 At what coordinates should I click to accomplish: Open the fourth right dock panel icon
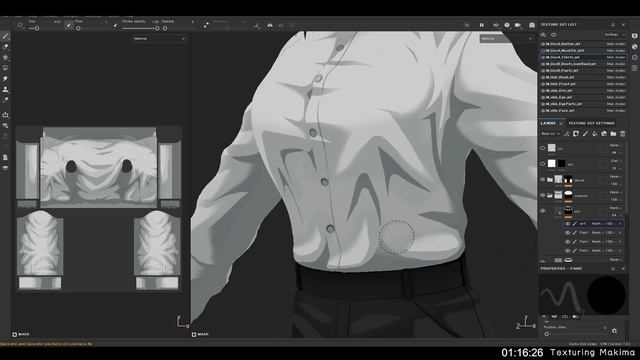(x=635, y=68)
